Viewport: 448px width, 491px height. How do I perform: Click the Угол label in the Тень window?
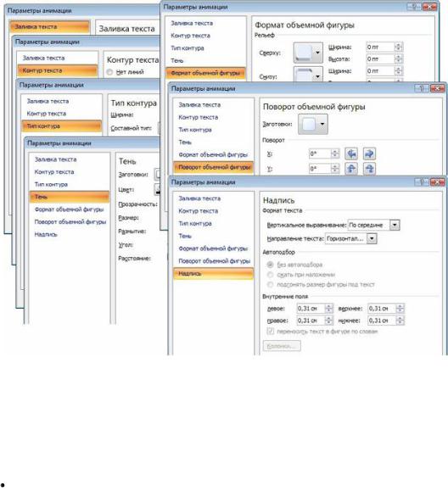click(126, 245)
